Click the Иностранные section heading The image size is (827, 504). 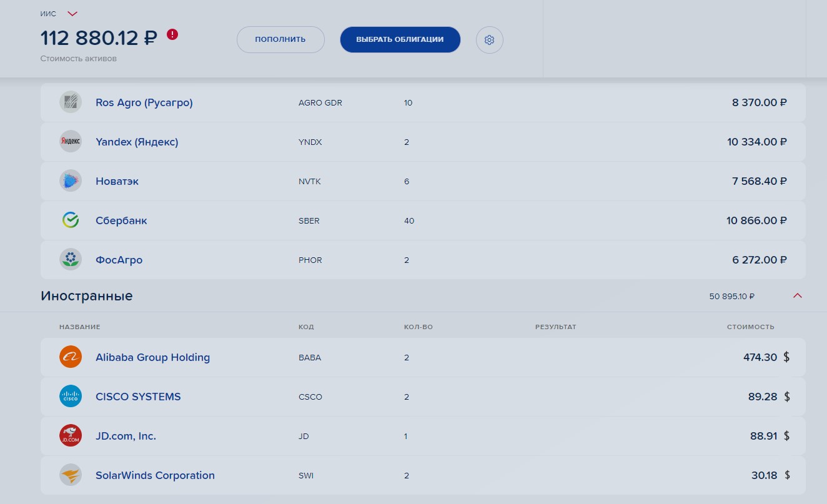87,296
